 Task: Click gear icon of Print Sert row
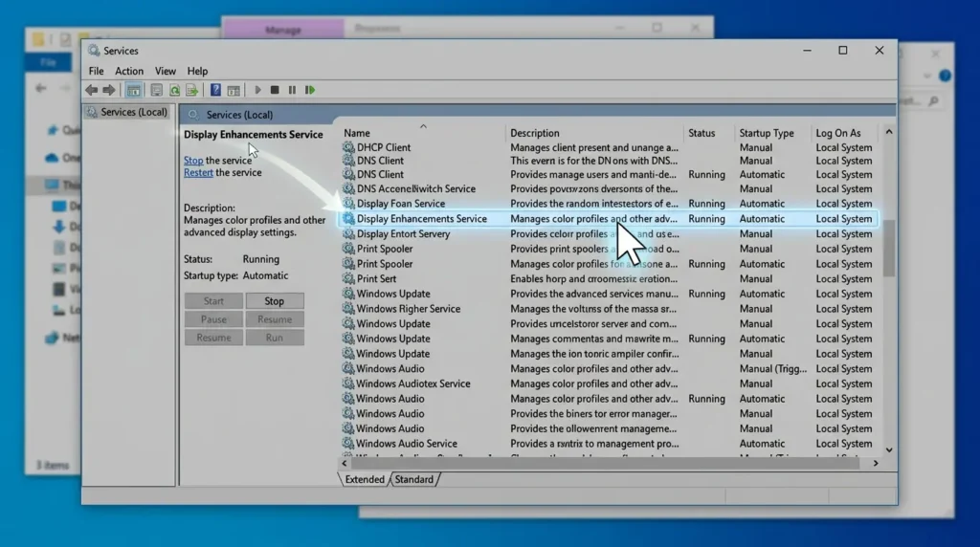point(348,278)
